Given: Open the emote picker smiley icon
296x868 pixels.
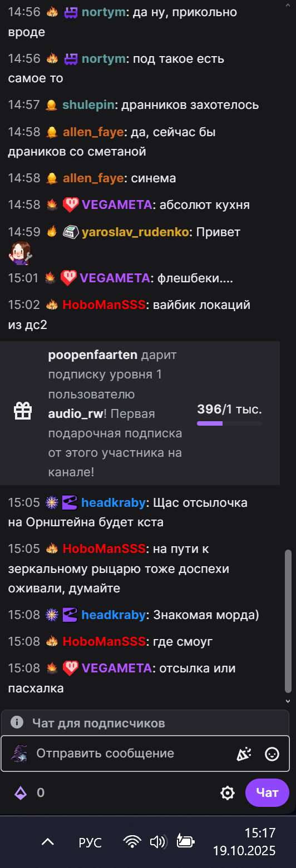Looking at the screenshot, I should pyautogui.click(x=272, y=754).
